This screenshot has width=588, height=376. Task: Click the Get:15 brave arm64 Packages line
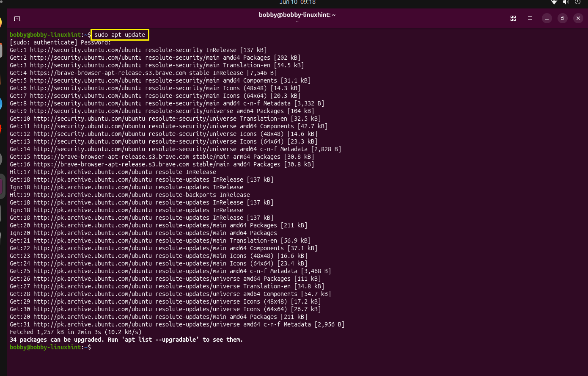162,157
